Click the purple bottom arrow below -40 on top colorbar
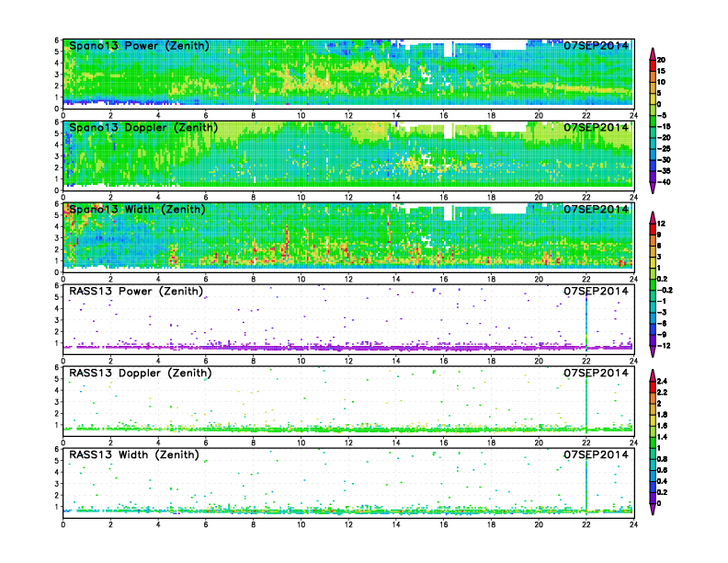The width and height of the screenshot is (728, 563). tap(653, 189)
